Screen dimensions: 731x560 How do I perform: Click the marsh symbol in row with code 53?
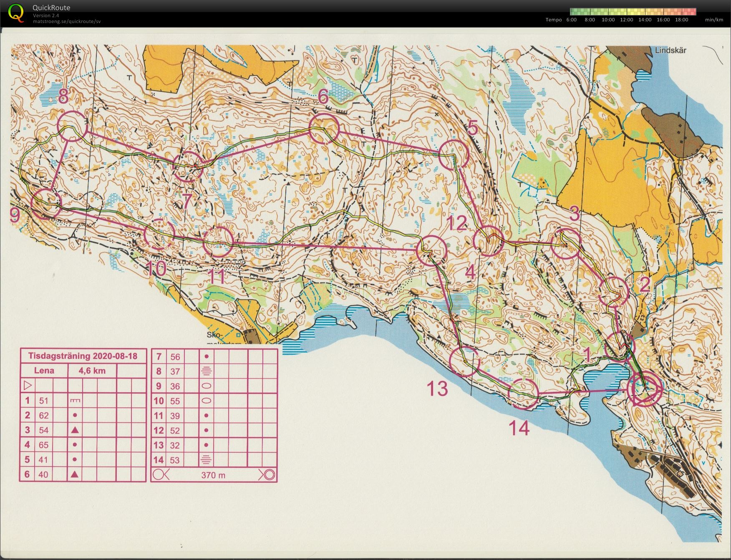206,460
